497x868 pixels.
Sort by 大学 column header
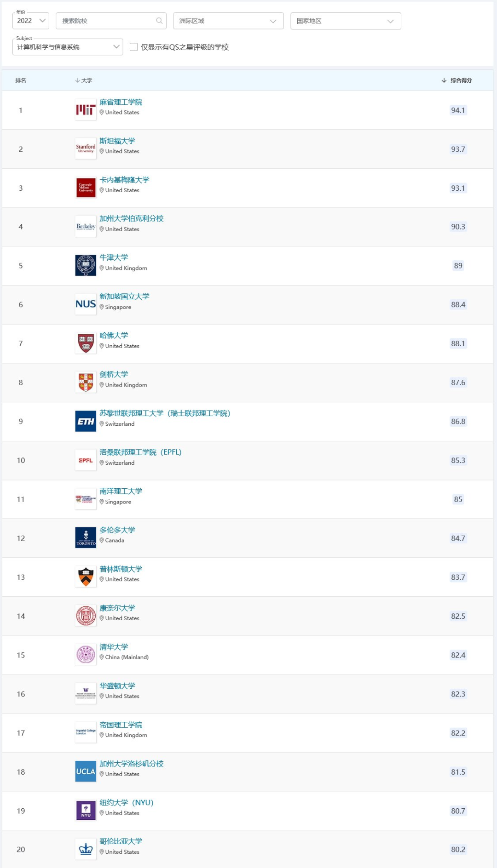(x=84, y=80)
